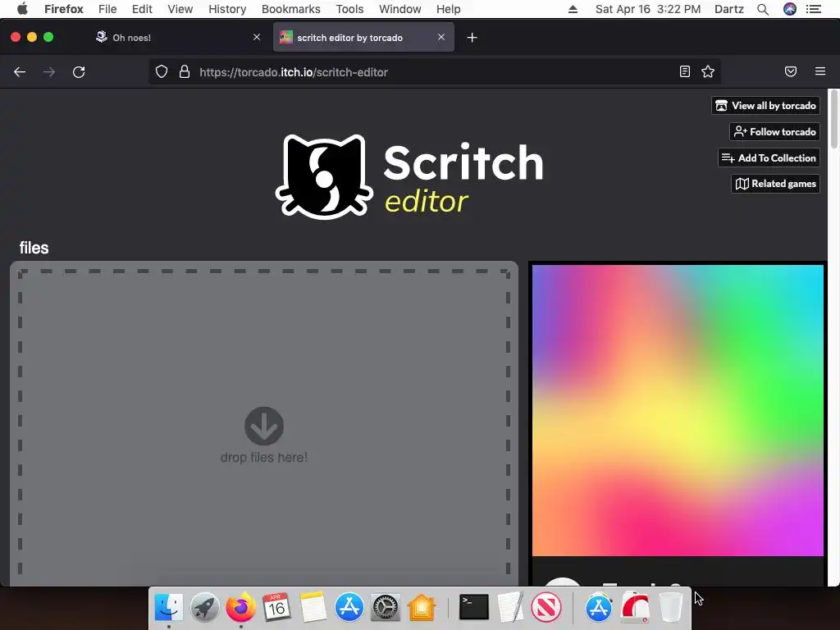Click the Scritch editor cat logo
Viewport: 840px width, 630px height.
(324, 177)
